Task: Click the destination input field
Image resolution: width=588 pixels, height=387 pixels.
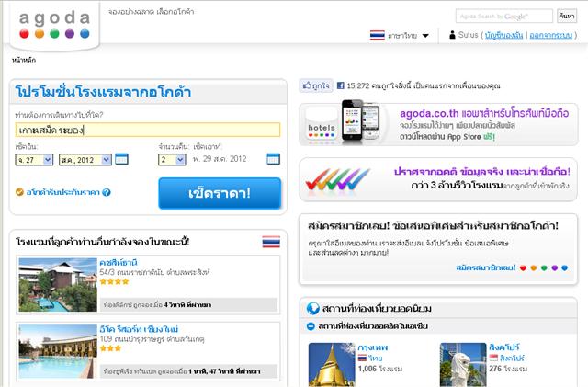Action: click(x=148, y=130)
